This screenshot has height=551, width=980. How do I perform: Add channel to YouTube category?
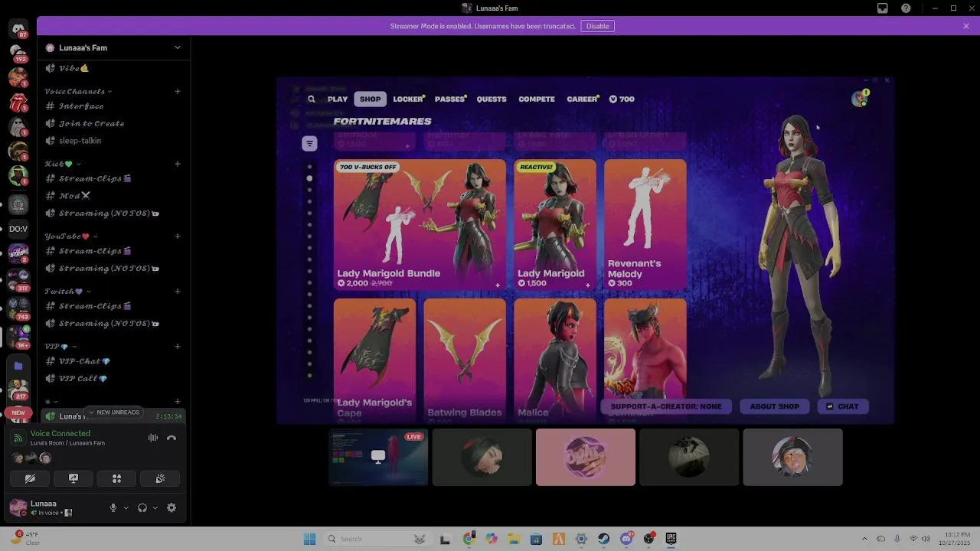(178, 236)
